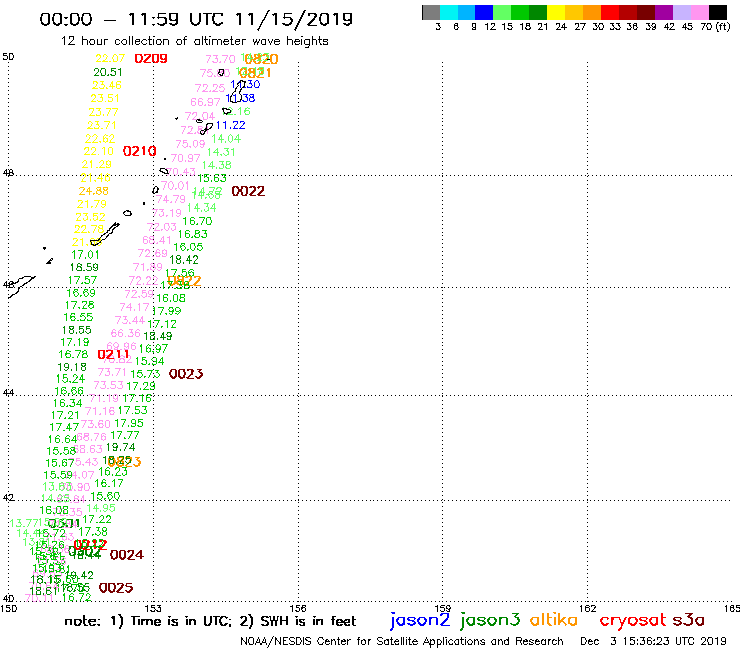This screenshot has height=650, width=740.
Task: Click the dark green 18.42 value
Action: pyautogui.click(x=184, y=260)
